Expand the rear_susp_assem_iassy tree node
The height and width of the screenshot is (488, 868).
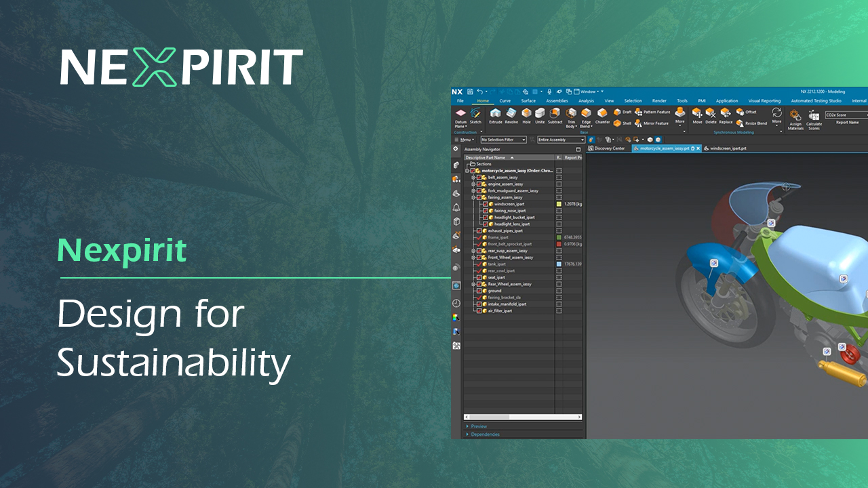click(473, 251)
